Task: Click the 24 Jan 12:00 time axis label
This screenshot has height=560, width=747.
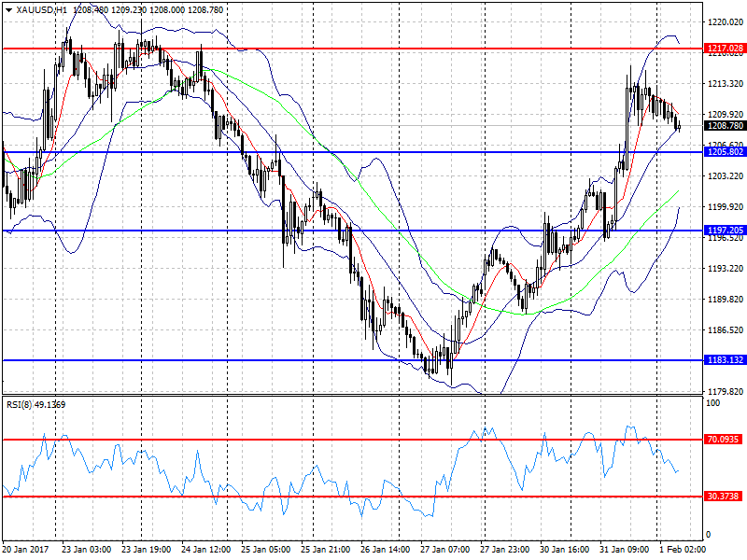Action: [205, 550]
